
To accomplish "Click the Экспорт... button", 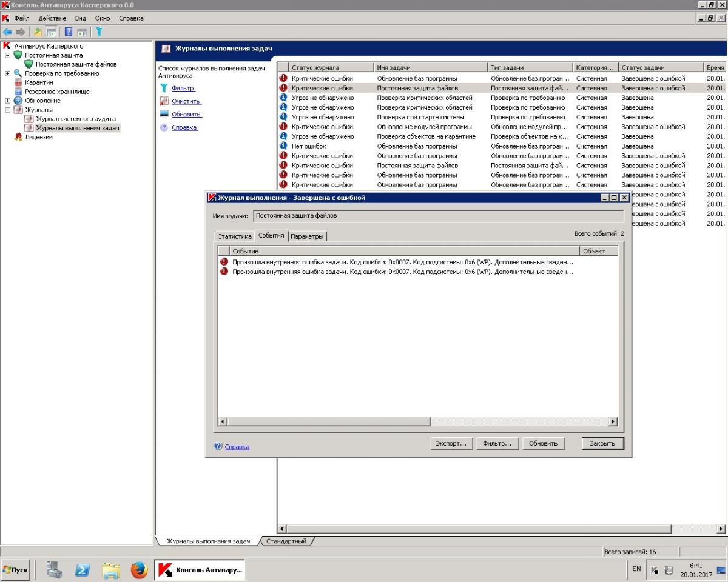I will [451, 443].
